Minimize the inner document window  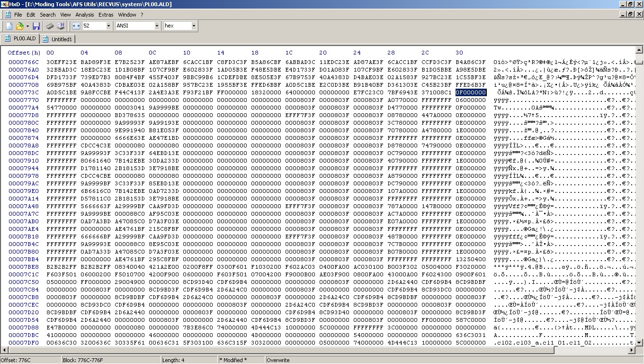(x=623, y=14)
